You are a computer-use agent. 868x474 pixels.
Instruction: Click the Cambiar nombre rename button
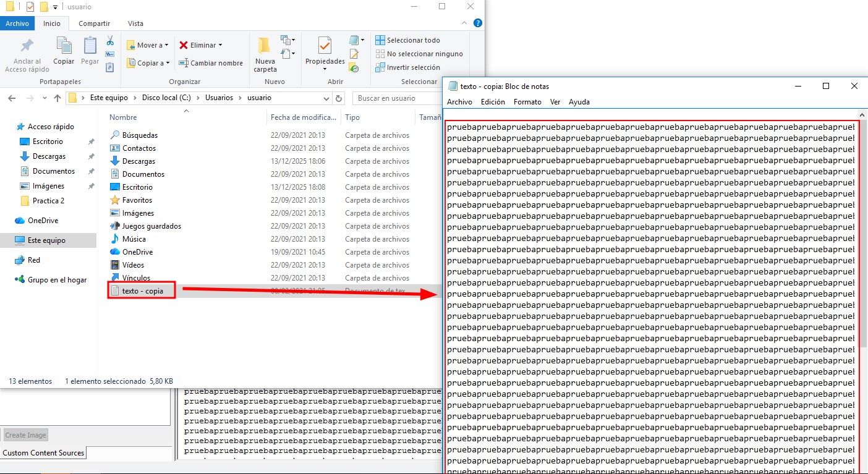click(x=211, y=63)
